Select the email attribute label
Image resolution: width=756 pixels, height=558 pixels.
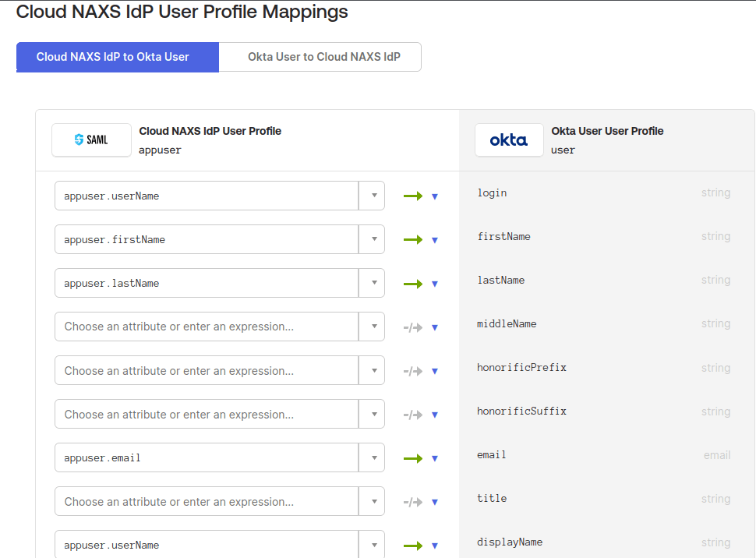[x=492, y=455]
